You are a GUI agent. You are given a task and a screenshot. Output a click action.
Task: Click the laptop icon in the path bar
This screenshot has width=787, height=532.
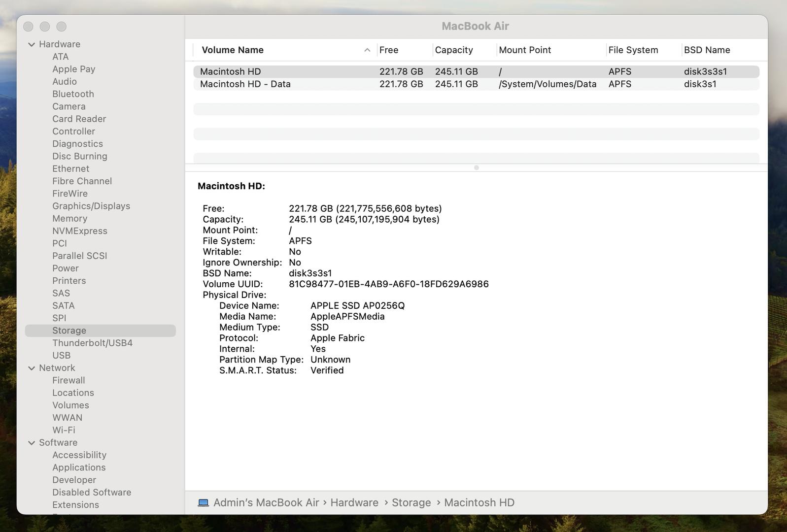[203, 503]
